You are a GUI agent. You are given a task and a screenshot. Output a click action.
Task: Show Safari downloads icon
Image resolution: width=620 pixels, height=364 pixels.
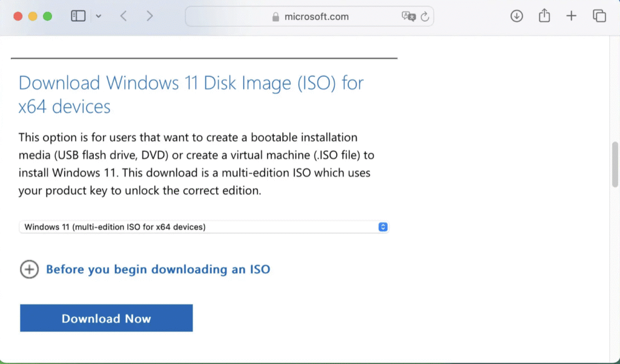(516, 16)
